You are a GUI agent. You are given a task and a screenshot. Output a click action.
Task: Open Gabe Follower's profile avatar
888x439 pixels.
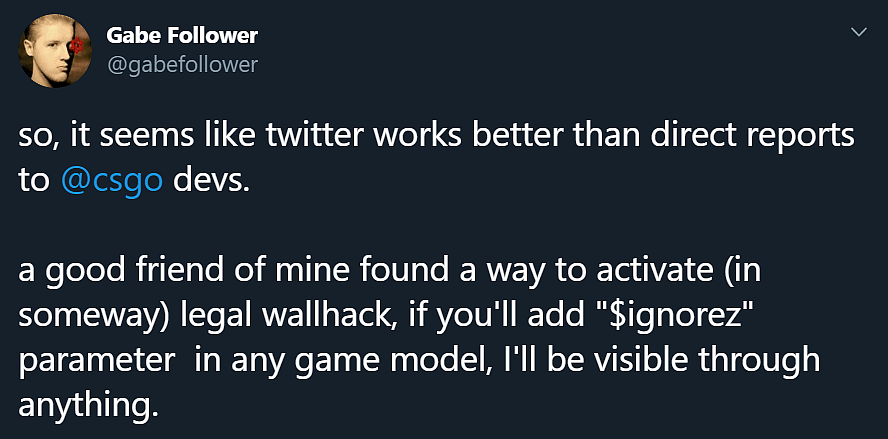[54, 51]
